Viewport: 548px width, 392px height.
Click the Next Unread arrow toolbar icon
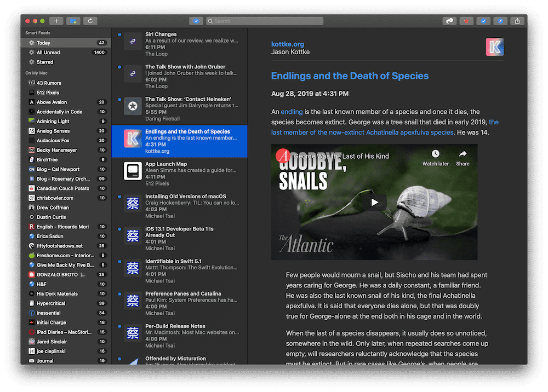(x=449, y=21)
